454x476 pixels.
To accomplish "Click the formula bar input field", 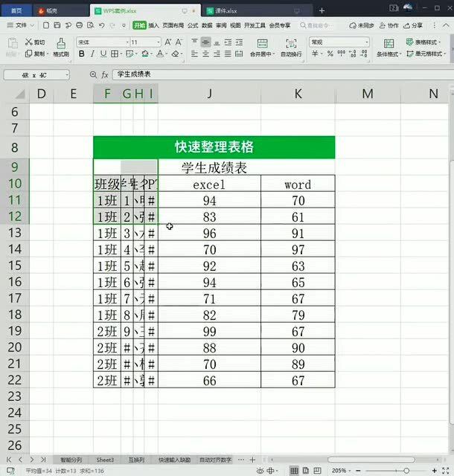I will 283,74.
